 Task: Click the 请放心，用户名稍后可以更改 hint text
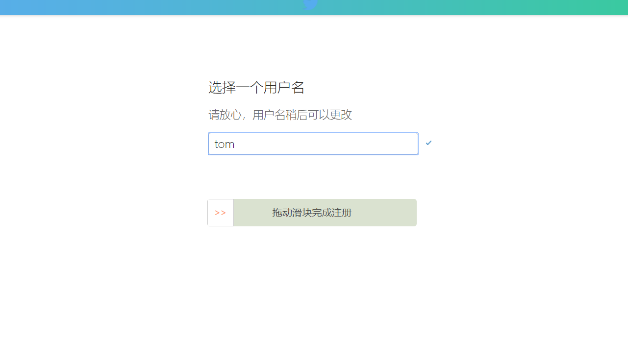coord(280,115)
